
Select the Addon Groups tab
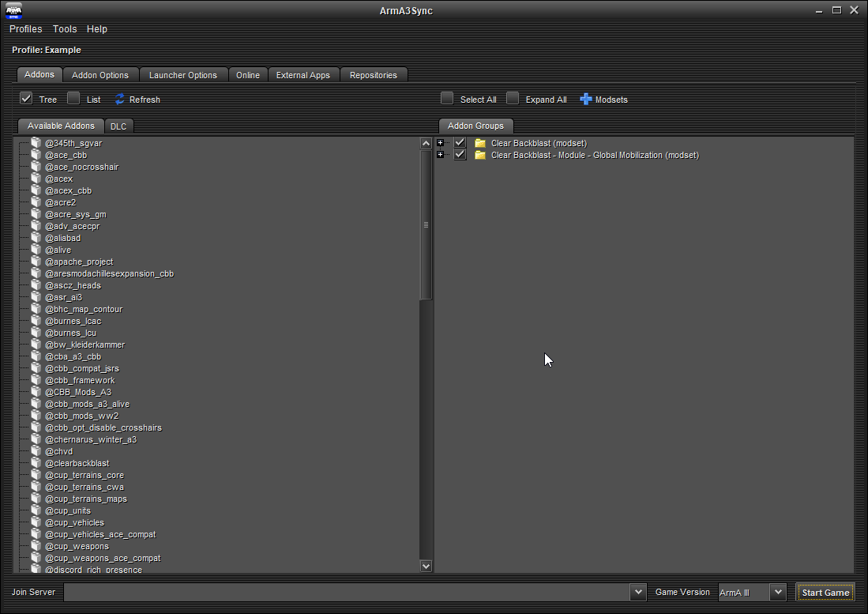pos(476,126)
